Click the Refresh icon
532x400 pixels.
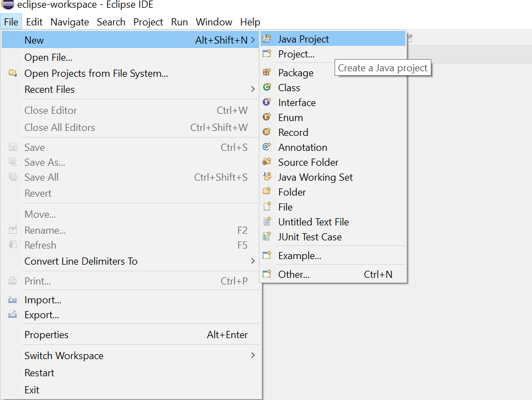point(13,245)
